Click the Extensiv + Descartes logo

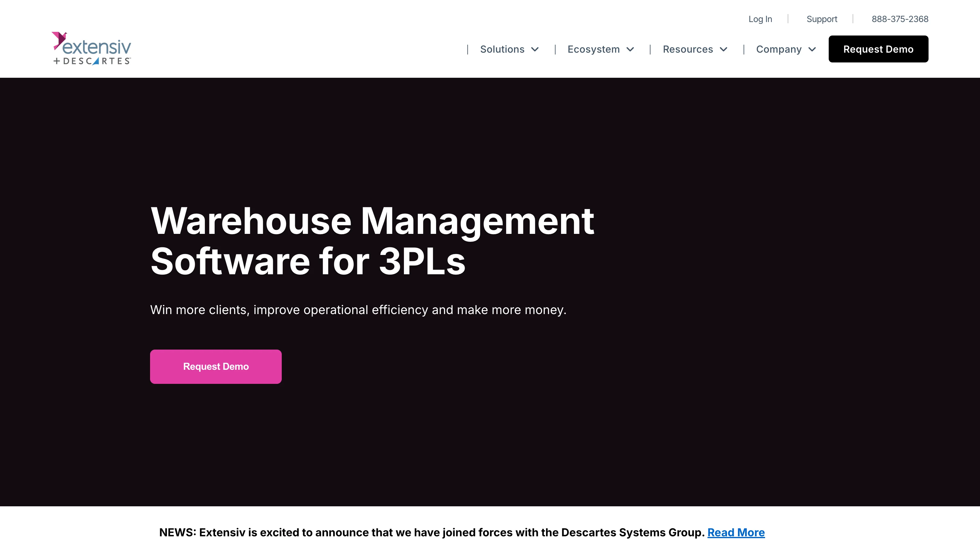[91, 48]
